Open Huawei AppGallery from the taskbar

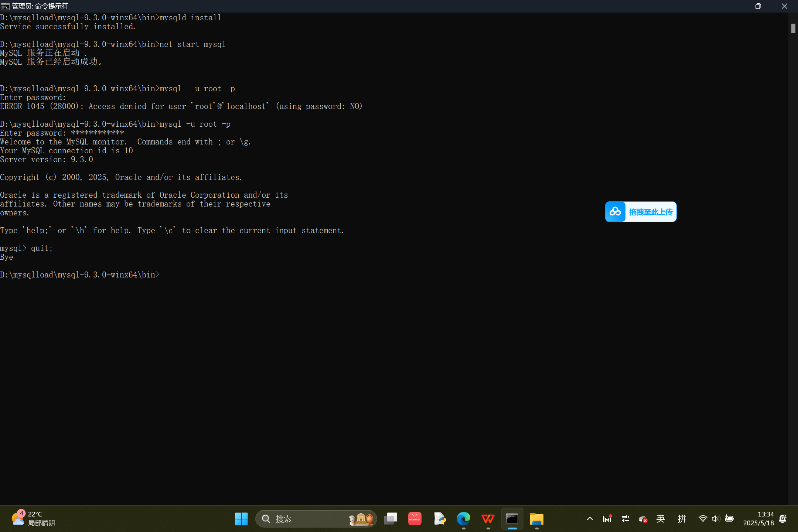pos(415,519)
